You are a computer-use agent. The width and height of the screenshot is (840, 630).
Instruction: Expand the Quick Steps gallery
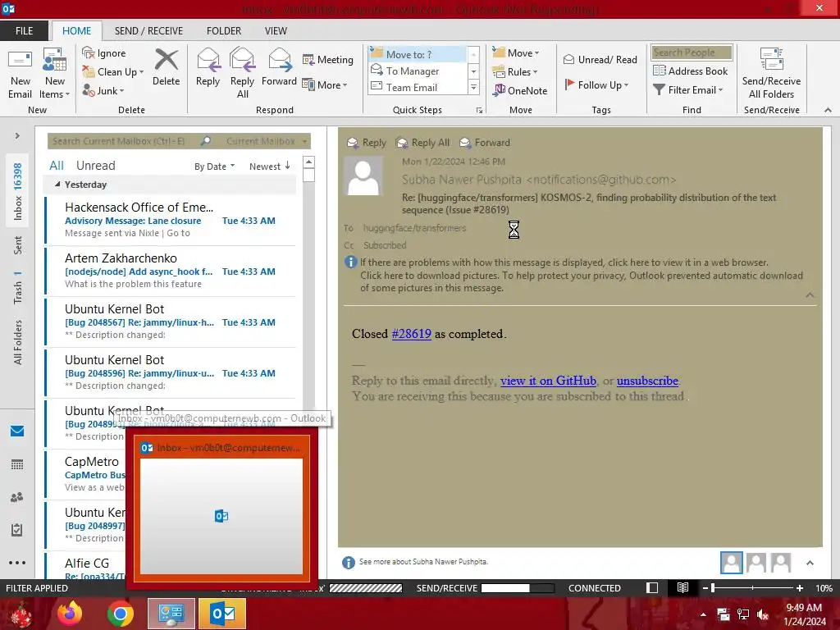click(473, 87)
